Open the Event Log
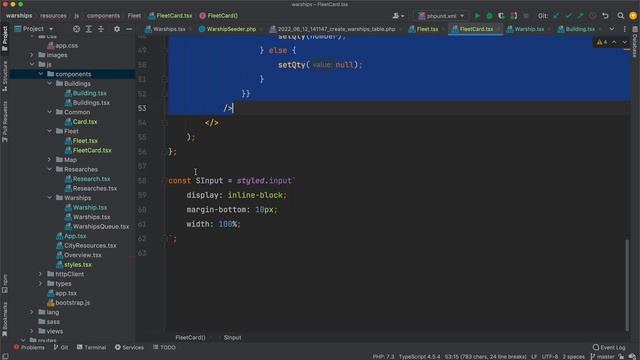The image size is (640, 360). pyautogui.click(x=609, y=347)
